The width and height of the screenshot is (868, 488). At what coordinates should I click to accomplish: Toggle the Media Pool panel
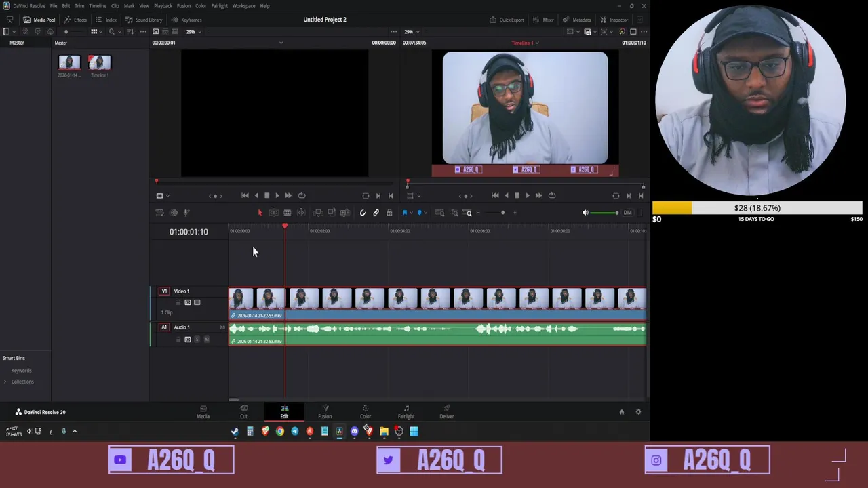click(x=39, y=20)
